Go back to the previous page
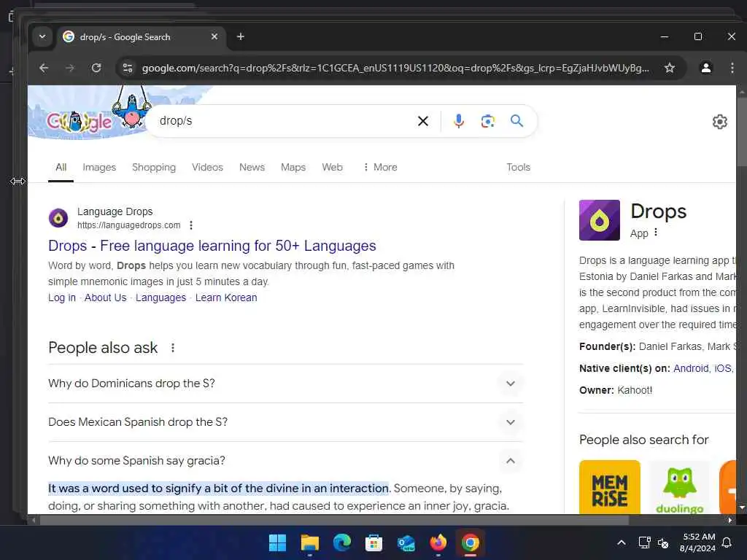Screen dimensions: 747x560 (44, 68)
